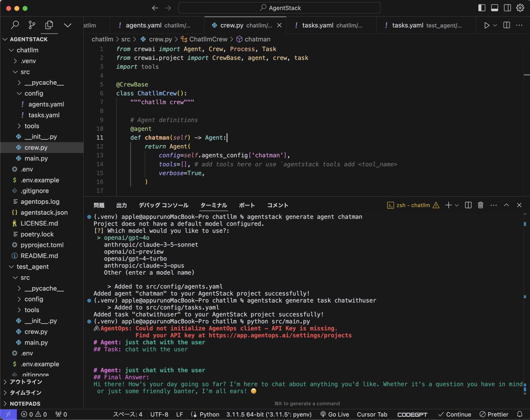The image size is (530, 420).
Task: Switch to デバッグ コンソール panel tab
Action: [163, 205]
